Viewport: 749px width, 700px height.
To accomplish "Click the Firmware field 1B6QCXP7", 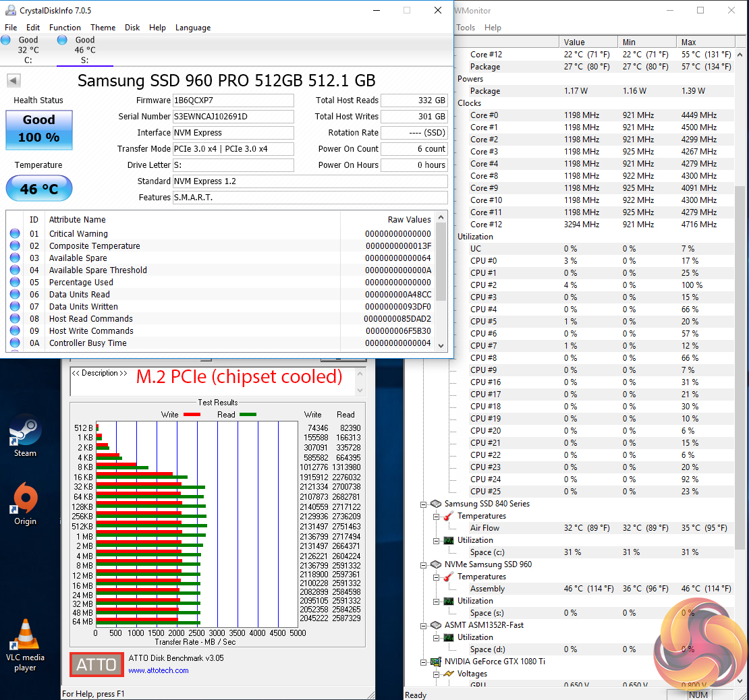I will [x=233, y=100].
